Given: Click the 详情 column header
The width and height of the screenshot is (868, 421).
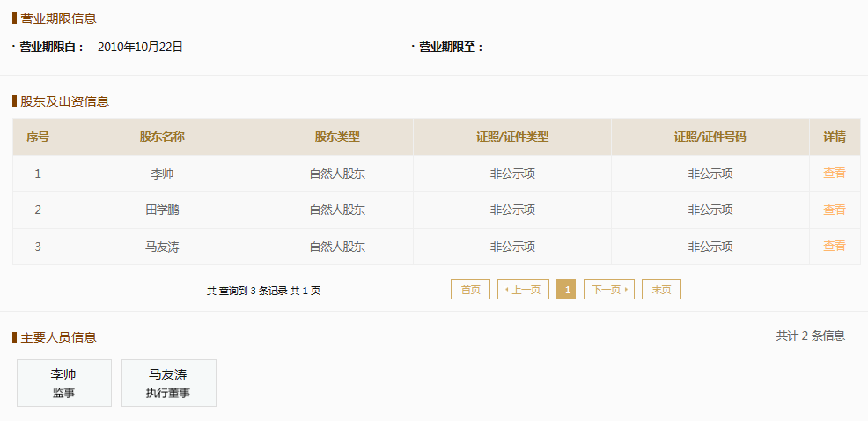Looking at the screenshot, I should pos(835,137).
